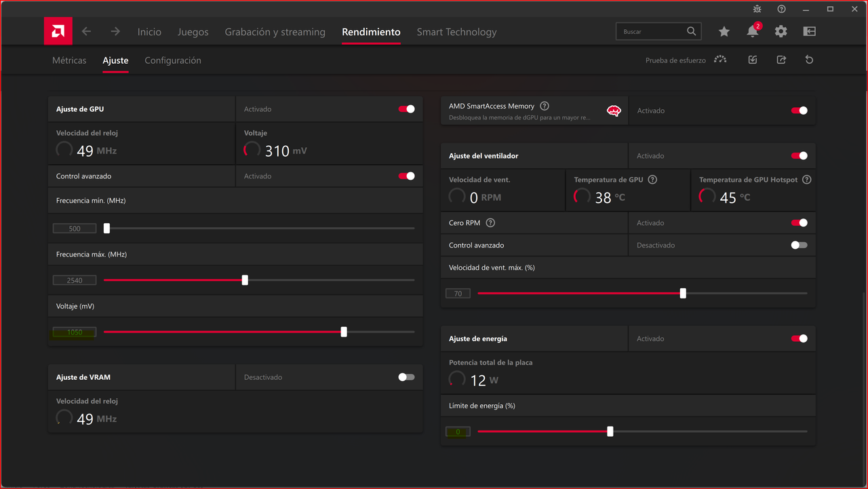Switch to the Configuración subtab
Image resolution: width=868 pixels, height=489 pixels.
(173, 60)
